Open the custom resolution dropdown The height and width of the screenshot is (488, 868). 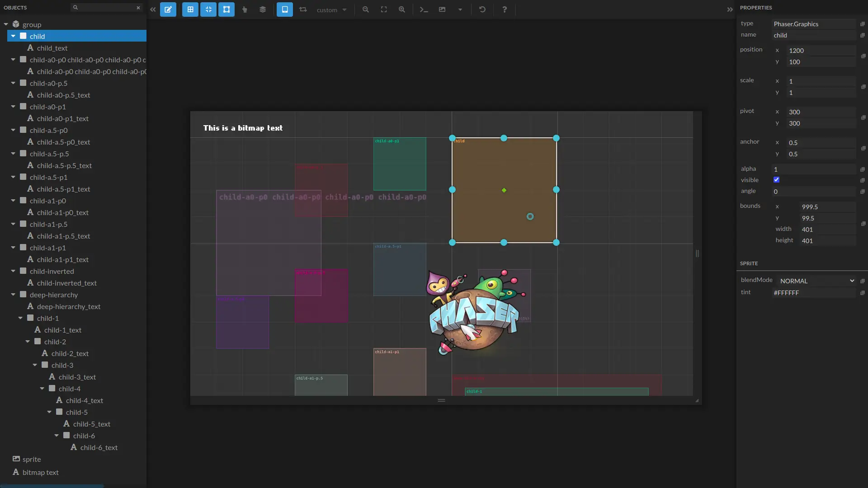[x=331, y=10]
